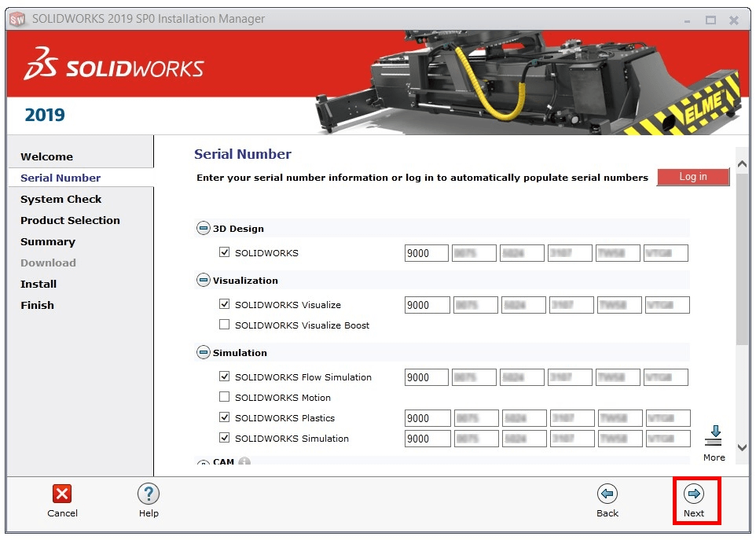Click first serial field of SOLIDWORKS row

tap(427, 253)
